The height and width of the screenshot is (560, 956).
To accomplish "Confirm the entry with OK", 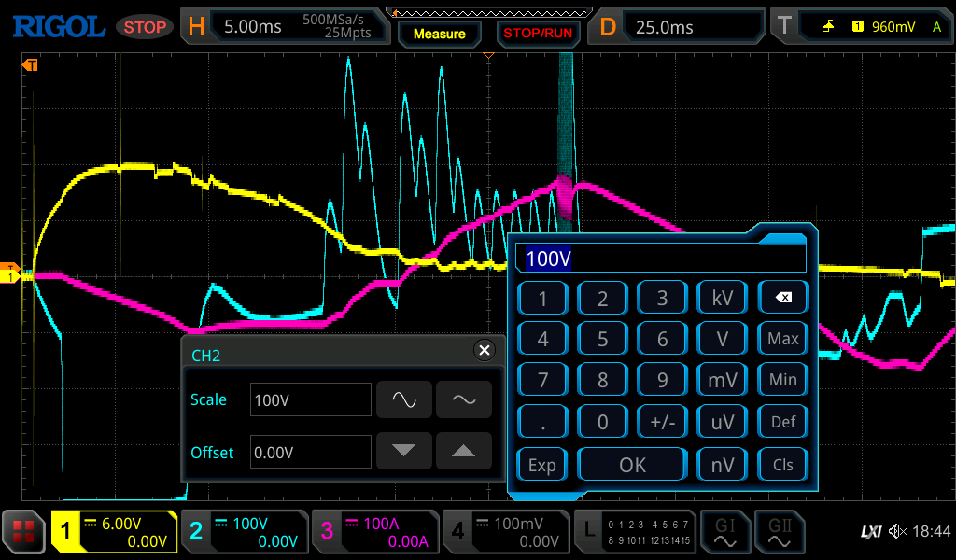I will click(x=632, y=464).
